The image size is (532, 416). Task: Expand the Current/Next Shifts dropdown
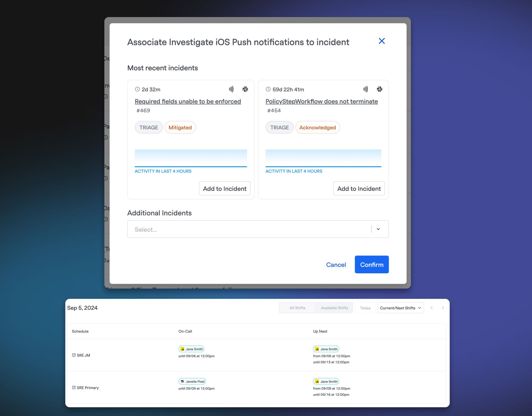(400, 308)
